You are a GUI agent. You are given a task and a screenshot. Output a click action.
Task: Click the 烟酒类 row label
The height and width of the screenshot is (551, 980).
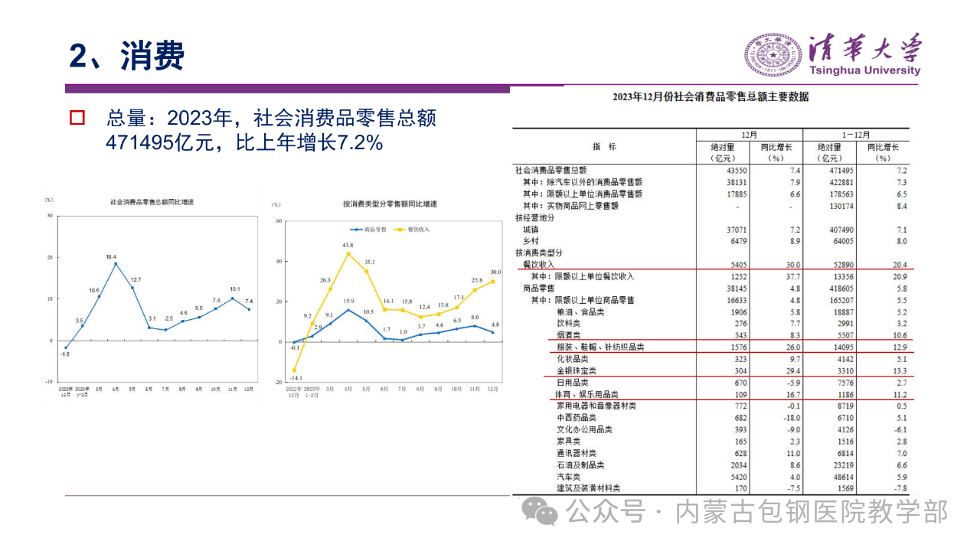pyautogui.click(x=569, y=335)
